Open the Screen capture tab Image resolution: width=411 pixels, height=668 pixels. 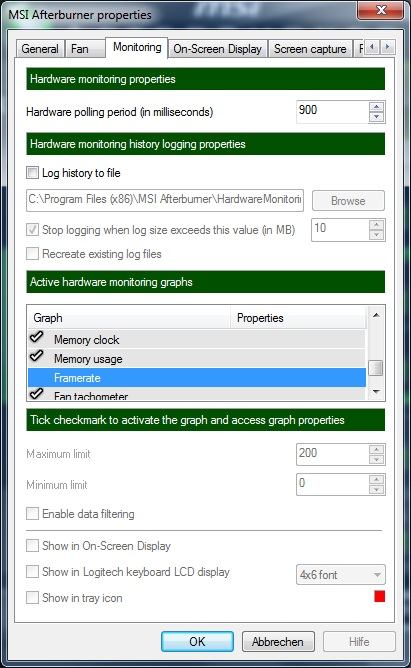(310, 49)
